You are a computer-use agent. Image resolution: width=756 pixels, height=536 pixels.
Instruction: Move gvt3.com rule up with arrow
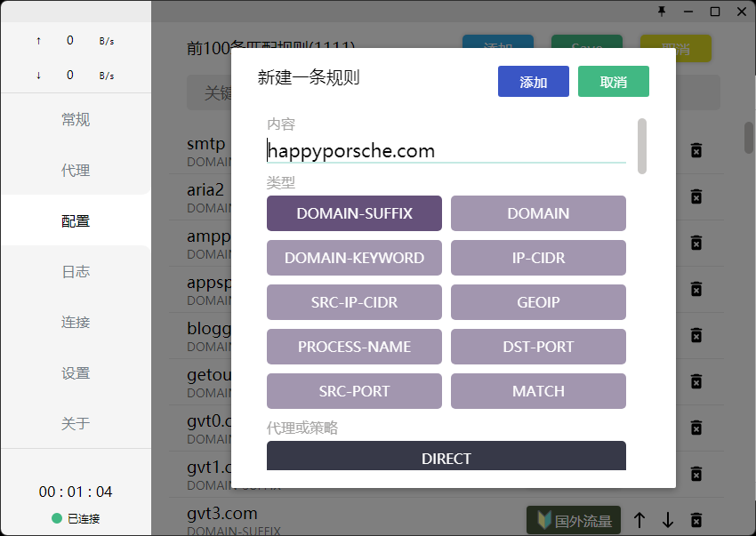(639, 520)
